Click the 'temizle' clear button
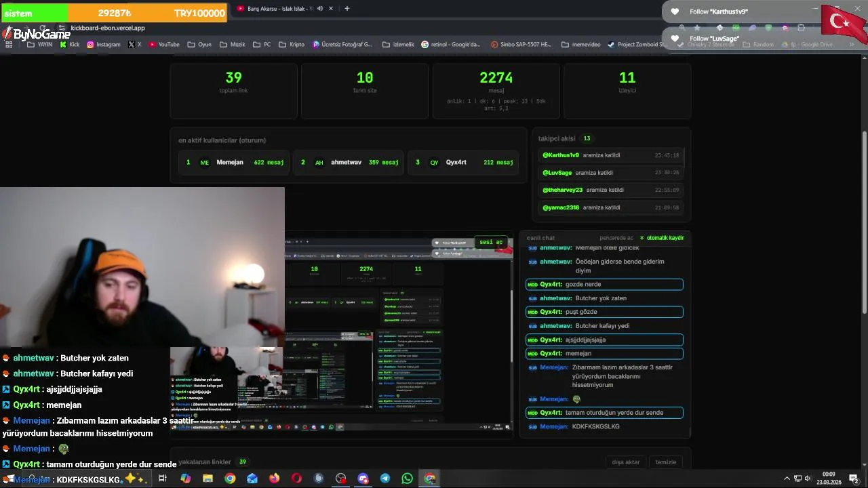Image resolution: width=868 pixels, height=488 pixels. (665, 462)
